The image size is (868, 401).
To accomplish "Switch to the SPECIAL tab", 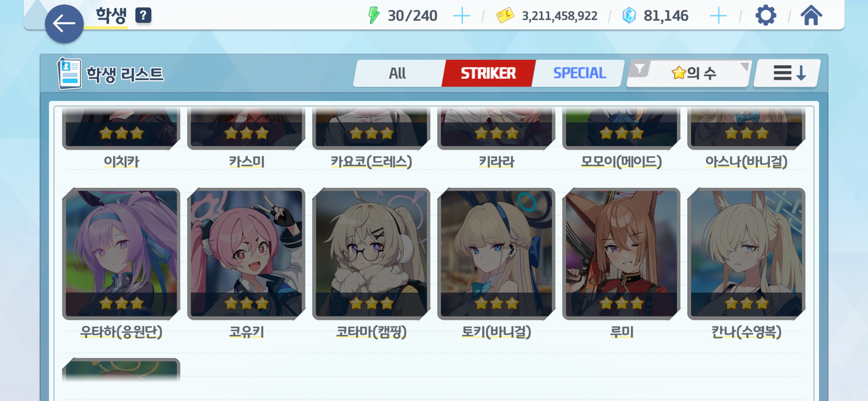I will coord(579,73).
